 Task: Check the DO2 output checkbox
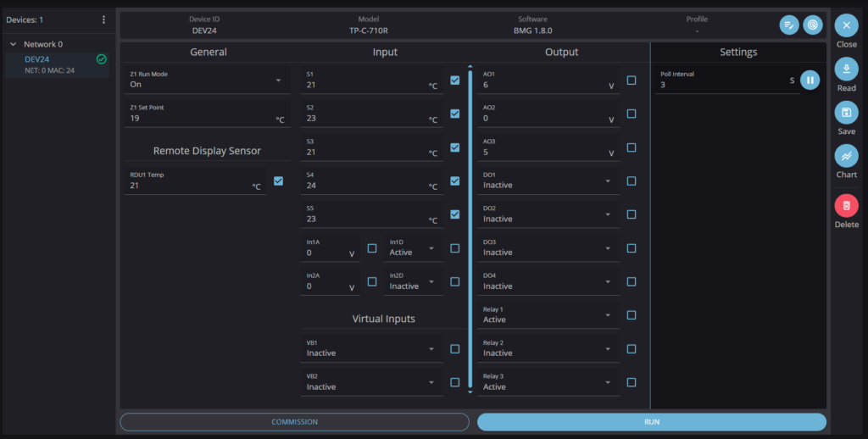tap(631, 214)
